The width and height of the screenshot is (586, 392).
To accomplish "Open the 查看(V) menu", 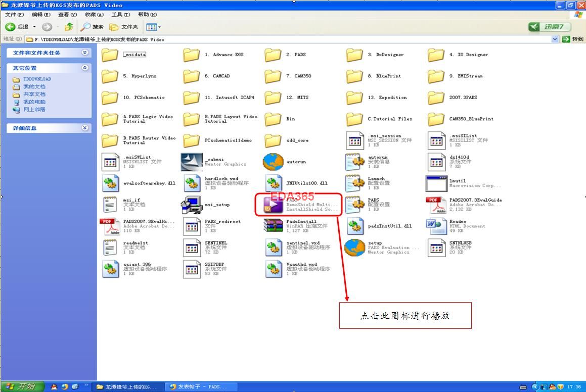I will click(67, 15).
